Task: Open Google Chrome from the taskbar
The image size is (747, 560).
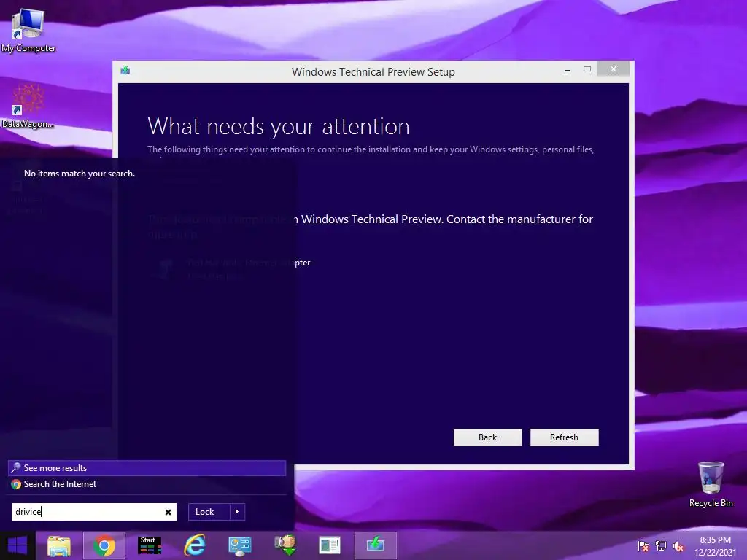Action: [104, 545]
